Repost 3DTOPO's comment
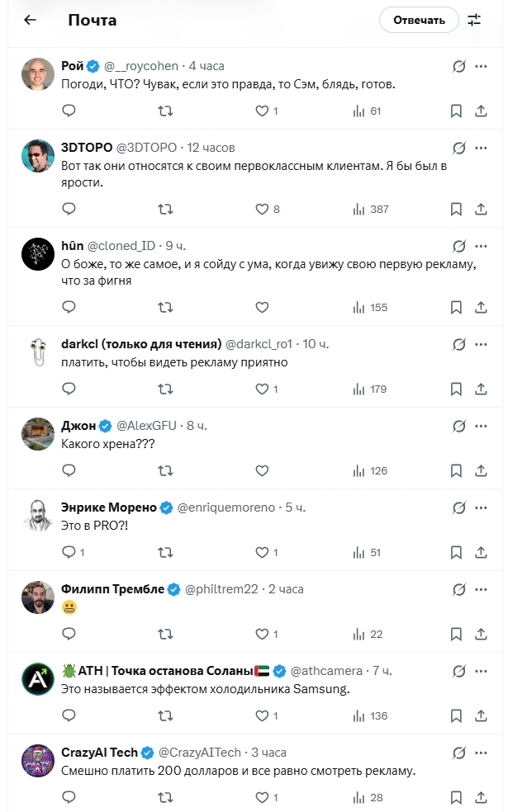 click(165, 209)
